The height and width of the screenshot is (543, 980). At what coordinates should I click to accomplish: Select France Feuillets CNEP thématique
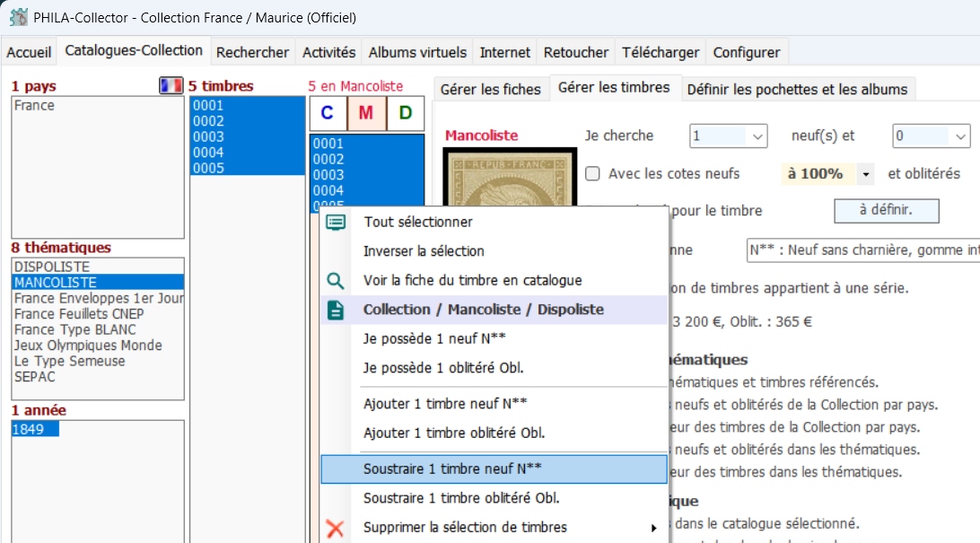[98, 313]
